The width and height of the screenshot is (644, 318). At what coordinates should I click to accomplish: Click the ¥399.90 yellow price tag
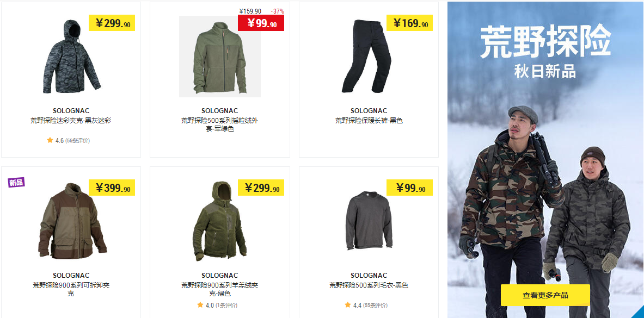pos(112,188)
